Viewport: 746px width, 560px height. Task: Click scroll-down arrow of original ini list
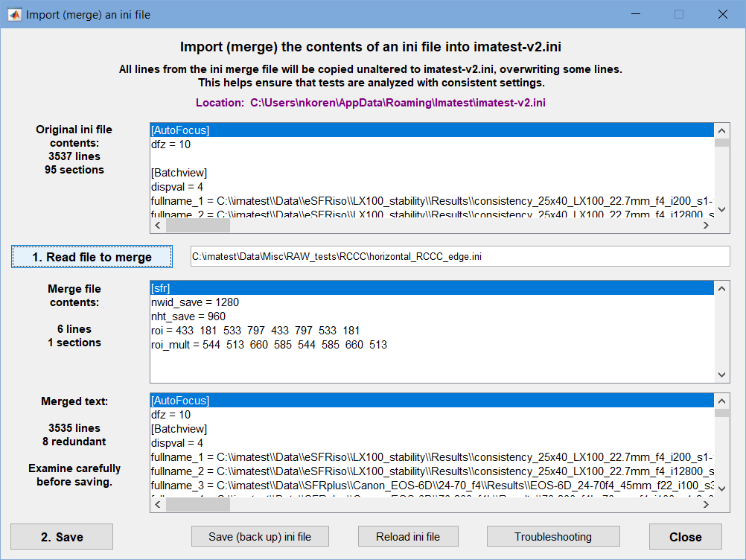pos(721,209)
